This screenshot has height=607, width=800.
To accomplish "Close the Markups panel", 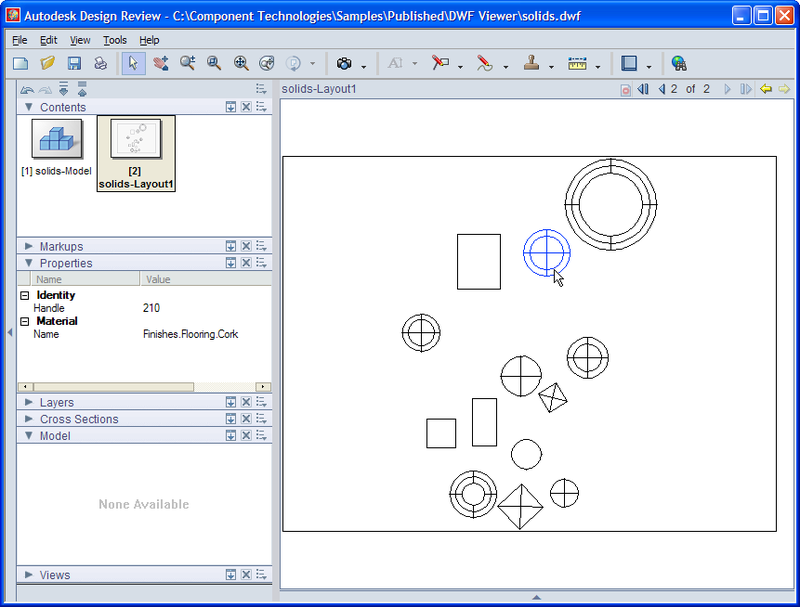I will click(246, 247).
